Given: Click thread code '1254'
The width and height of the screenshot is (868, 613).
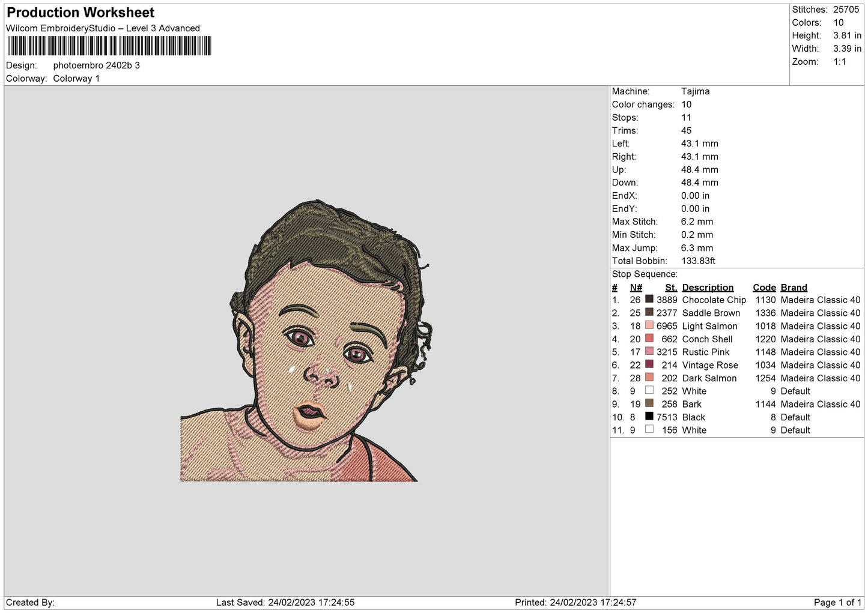Looking at the screenshot, I should [x=765, y=378].
